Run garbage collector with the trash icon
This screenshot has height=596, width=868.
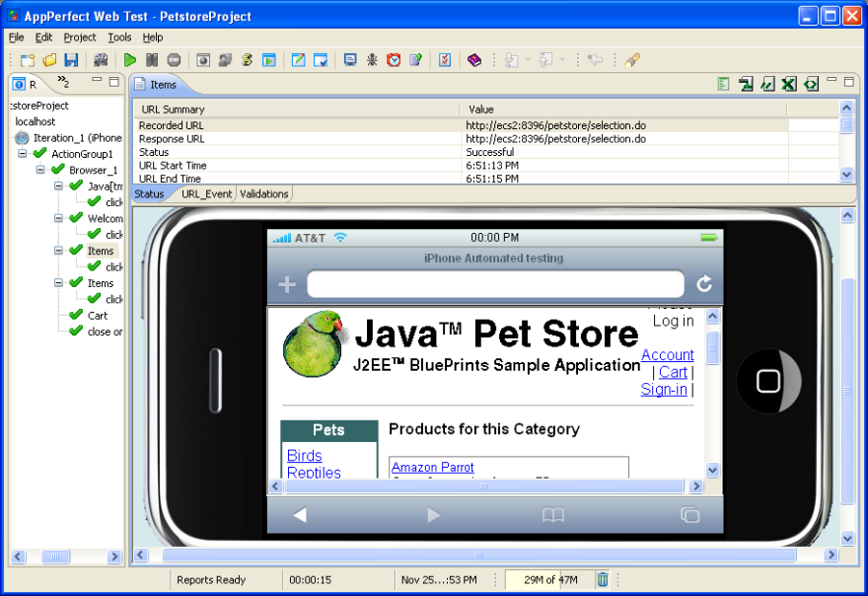click(x=603, y=580)
